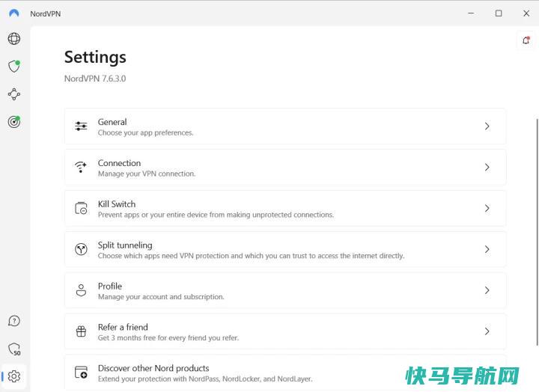Open the Split tunneling row title
Screen dimensions: 539x392
pyautogui.click(x=125, y=245)
